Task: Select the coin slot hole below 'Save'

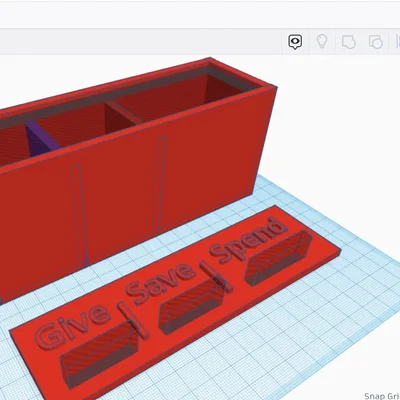Action: (x=192, y=306)
